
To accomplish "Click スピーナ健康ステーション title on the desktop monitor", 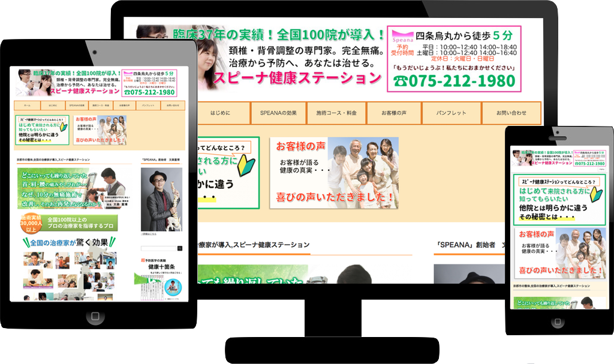I will click(297, 77).
